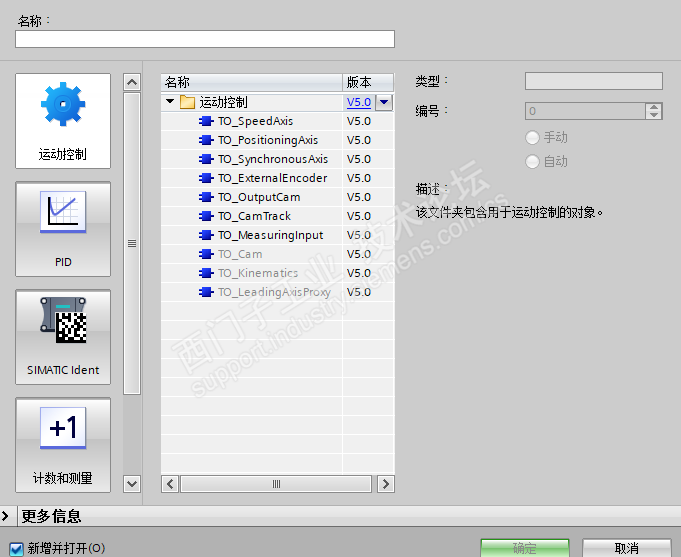Click the TO_MeasuringInput object icon

click(x=206, y=235)
